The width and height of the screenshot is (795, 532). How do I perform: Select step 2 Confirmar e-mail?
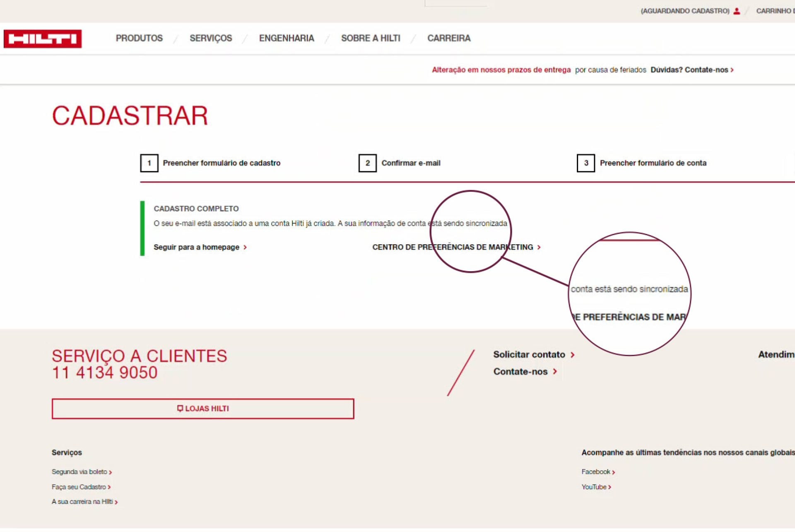(400, 163)
